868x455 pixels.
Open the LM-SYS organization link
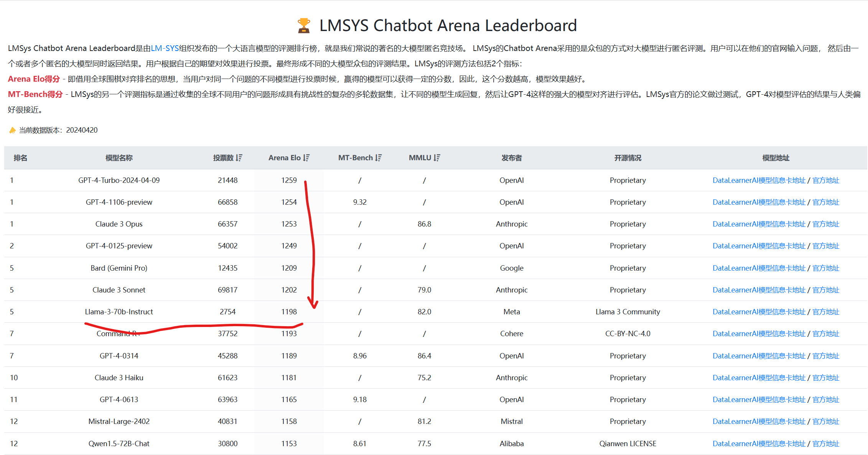click(165, 48)
